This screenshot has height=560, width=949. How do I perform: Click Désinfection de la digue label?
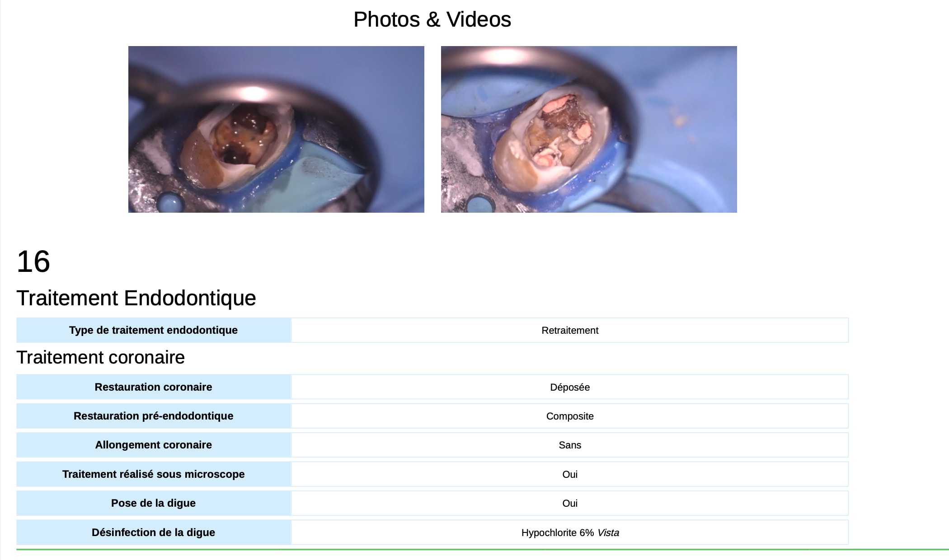click(x=153, y=532)
